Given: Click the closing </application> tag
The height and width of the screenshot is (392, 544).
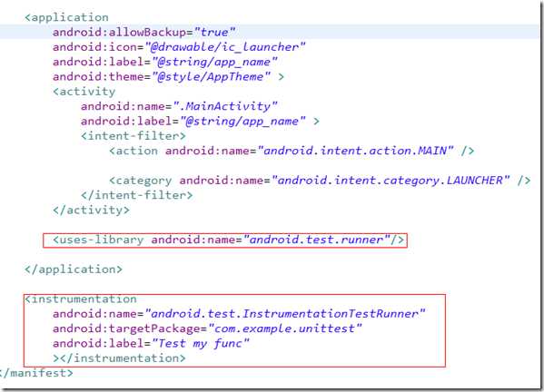Looking at the screenshot, I should pos(74,269).
